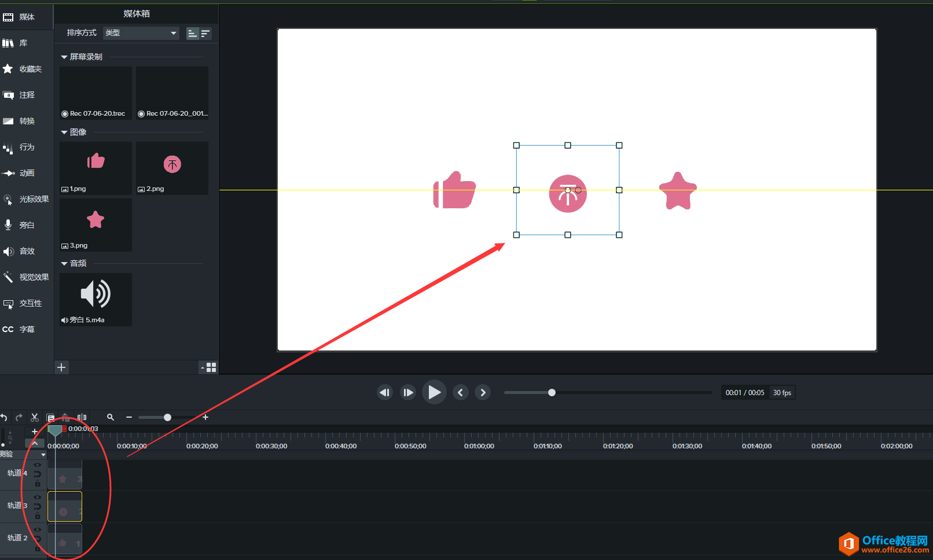The height and width of the screenshot is (560, 933).
Task: Sort media bin in descending order
Action: click(x=205, y=34)
